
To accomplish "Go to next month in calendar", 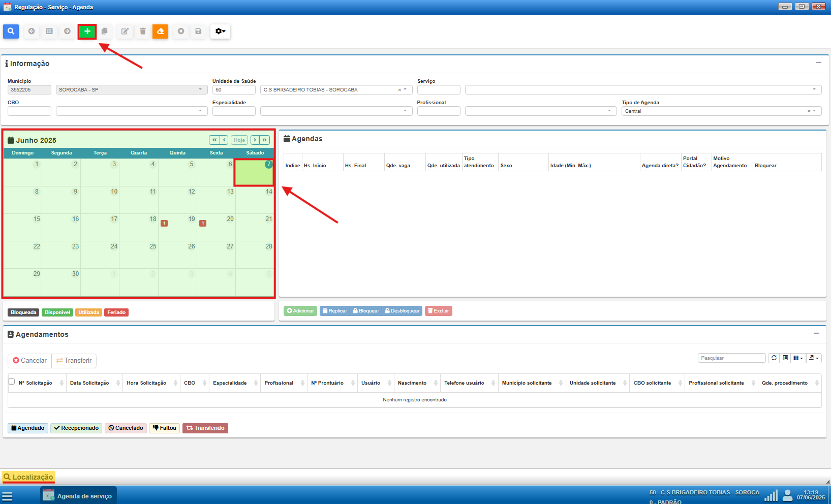I will [x=255, y=140].
